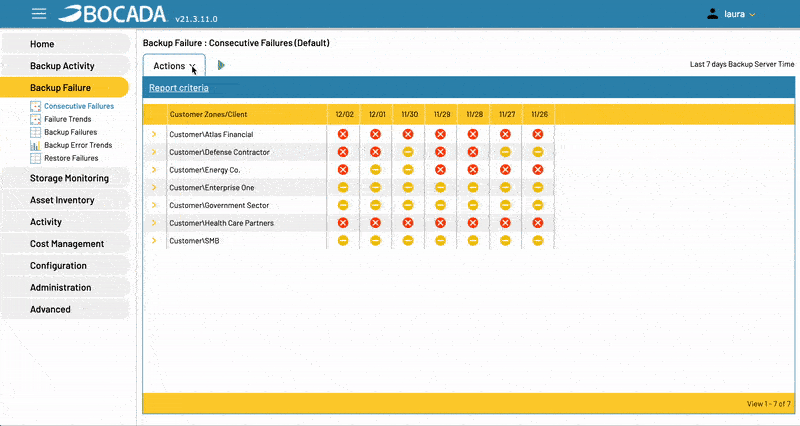Open the Asset Inventory menu
The height and width of the screenshot is (426, 800).
(x=65, y=200)
